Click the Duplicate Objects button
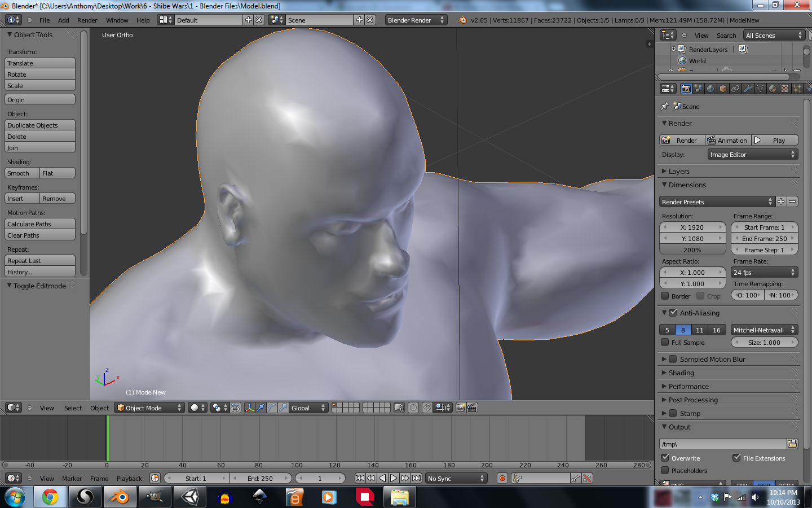The width and height of the screenshot is (812, 508). pyautogui.click(x=40, y=125)
